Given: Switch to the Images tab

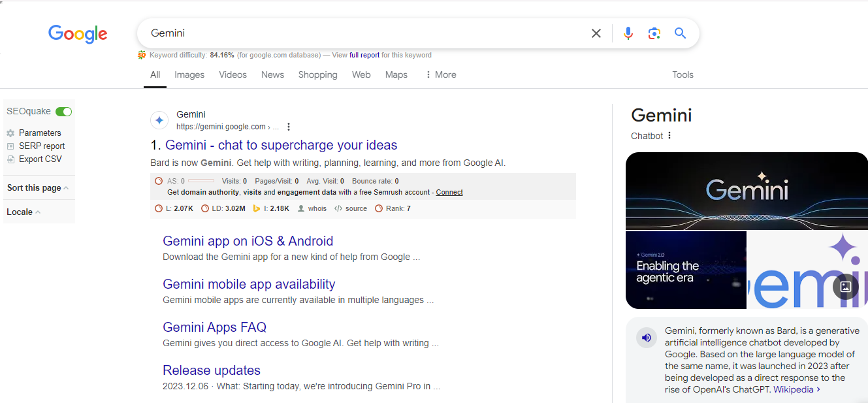Looking at the screenshot, I should point(189,74).
